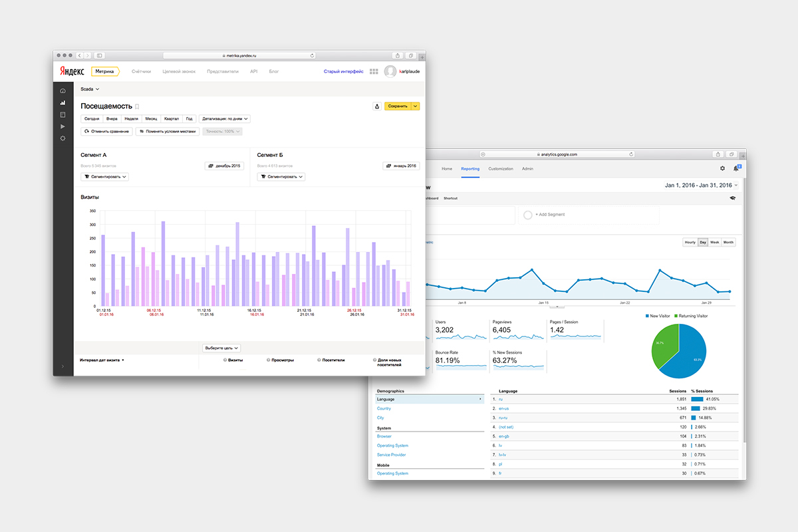The width and height of the screenshot is (798, 532).
Task: Switch Analytics chart to Day
Action: click(x=703, y=242)
